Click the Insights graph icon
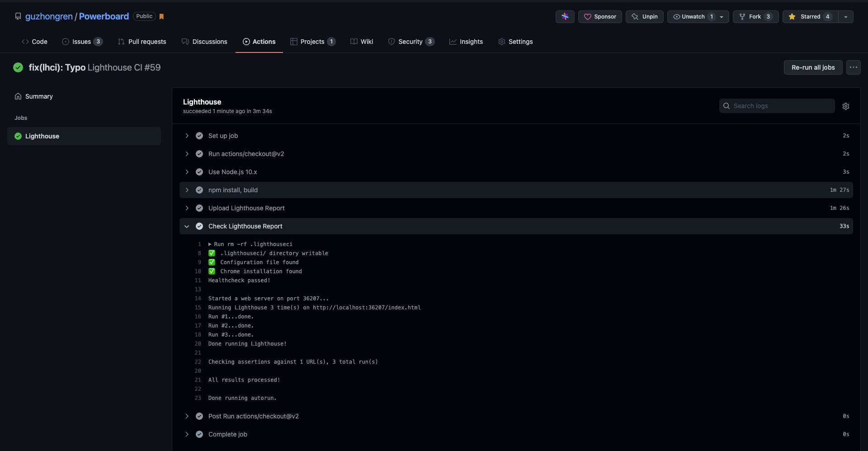Screen dimensions: 868x451 pyautogui.click(x=453, y=42)
